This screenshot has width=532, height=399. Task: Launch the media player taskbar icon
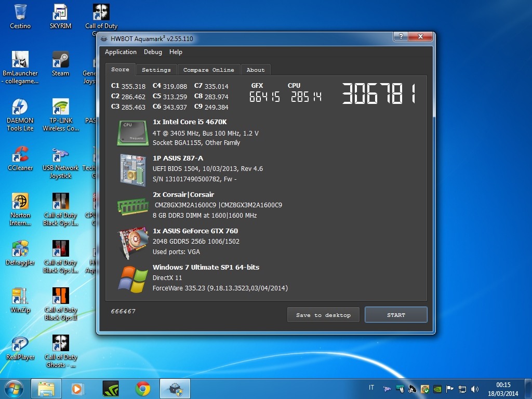(x=78, y=389)
